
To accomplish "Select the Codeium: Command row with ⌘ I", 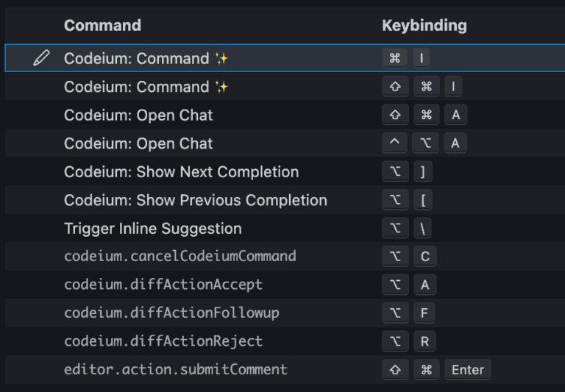I will pos(285,58).
